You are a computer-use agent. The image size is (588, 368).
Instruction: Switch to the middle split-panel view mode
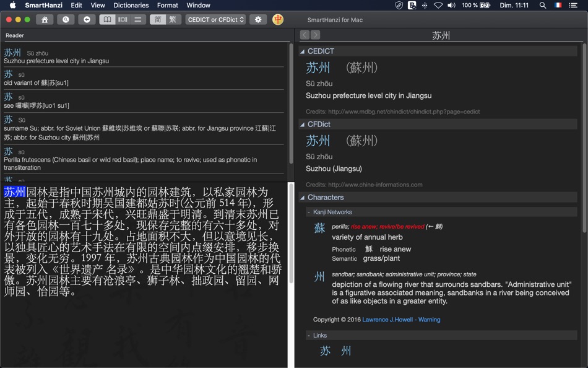click(123, 20)
